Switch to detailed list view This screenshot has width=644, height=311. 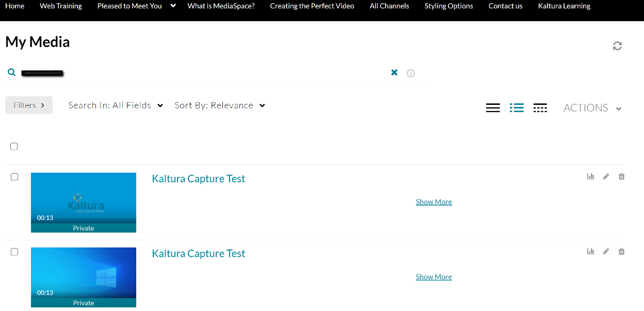click(x=517, y=107)
